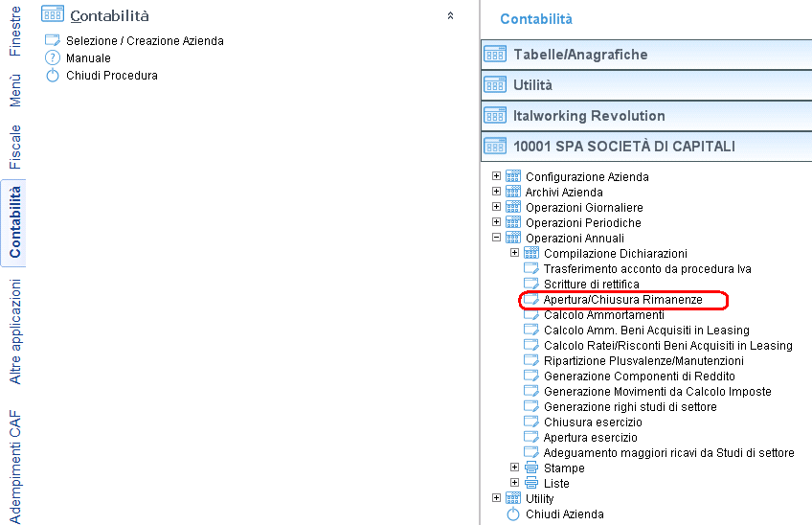Click the Italworking Revolution header icon
Screen dimensions: 812x525
495,115
